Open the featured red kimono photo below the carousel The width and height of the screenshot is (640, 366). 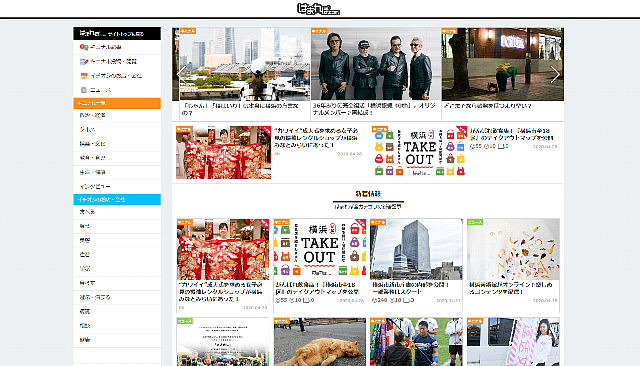pyautogui.click(x=223, y=152)
